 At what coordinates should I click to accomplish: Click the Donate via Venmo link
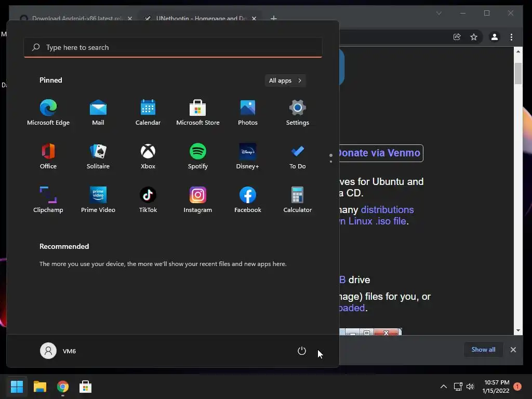(381, 153)
